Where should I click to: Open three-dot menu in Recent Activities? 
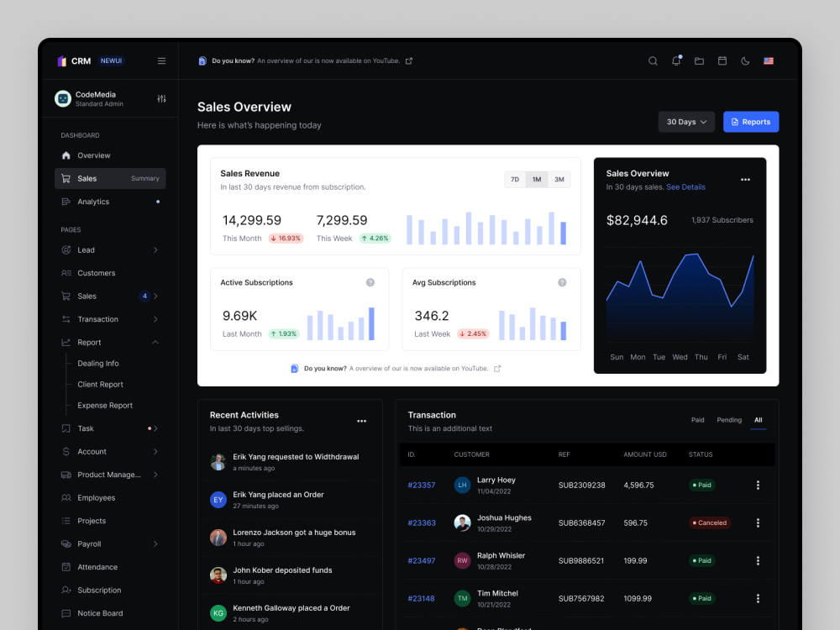coord(361,421)
